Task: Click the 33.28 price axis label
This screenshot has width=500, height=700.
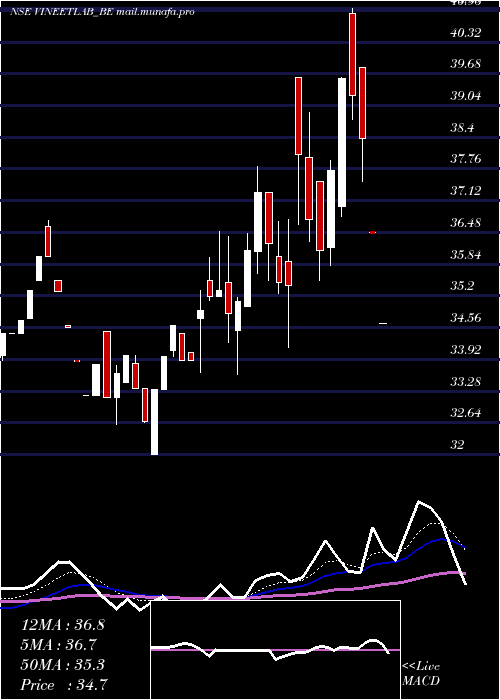Action: tap(466, 382)
